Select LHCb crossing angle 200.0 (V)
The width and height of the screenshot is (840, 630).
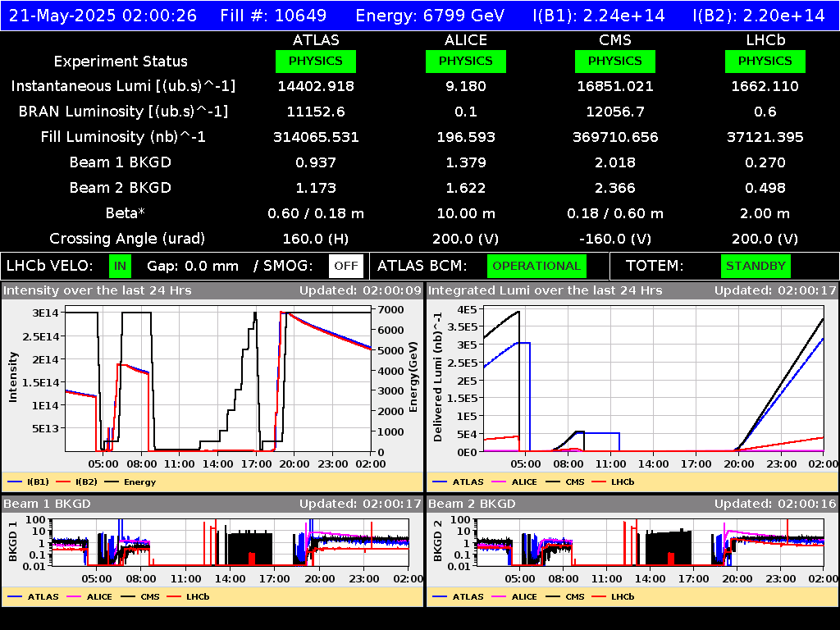point(765,239)
